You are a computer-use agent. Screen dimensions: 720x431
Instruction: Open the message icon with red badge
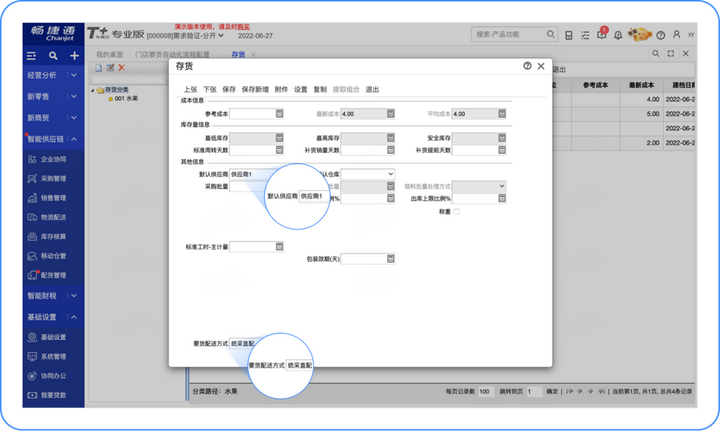pyautogui.click(x=602, y=34)
